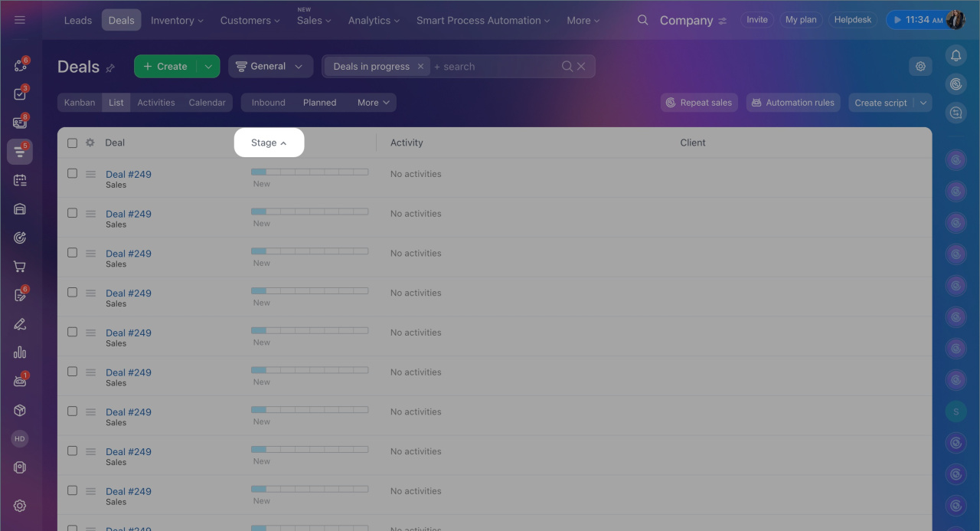Click the shopping cart sidebar icon
Viewport: 980px width, 531px height.
pos(20,267)
